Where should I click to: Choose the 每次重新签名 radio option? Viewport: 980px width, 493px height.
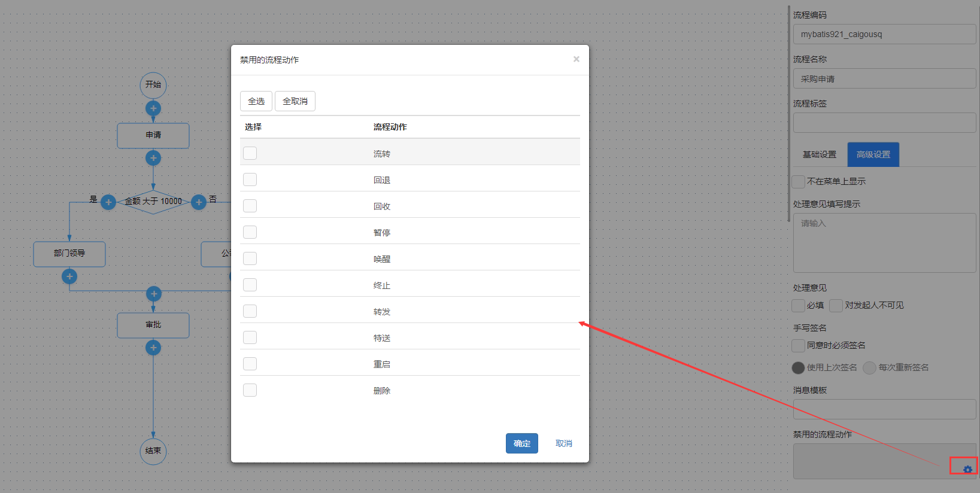pos(869,367)
